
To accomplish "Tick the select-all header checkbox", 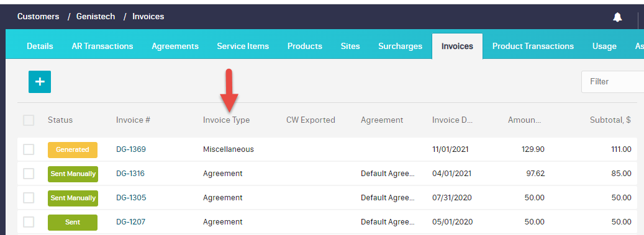I will (29, 120).
